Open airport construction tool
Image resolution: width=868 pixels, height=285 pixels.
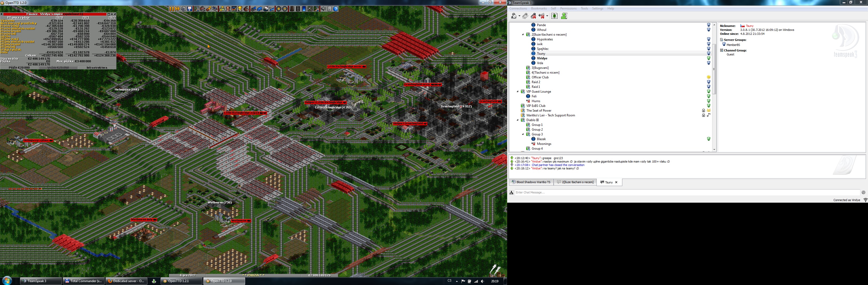310,9
